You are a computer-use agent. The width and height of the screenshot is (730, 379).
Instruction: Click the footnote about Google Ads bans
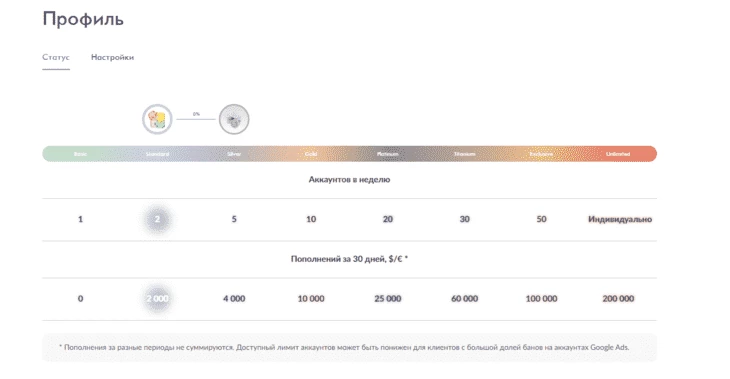pos(344,347)
